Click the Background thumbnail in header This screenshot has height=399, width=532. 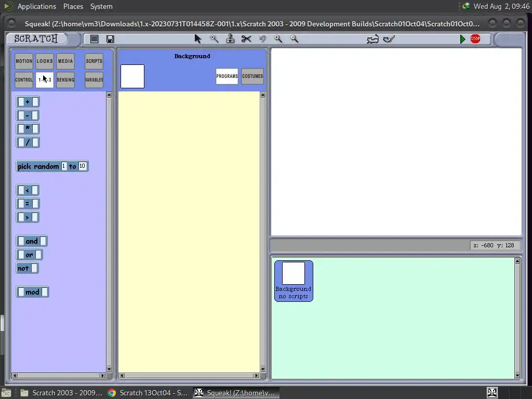click(132, 76)
